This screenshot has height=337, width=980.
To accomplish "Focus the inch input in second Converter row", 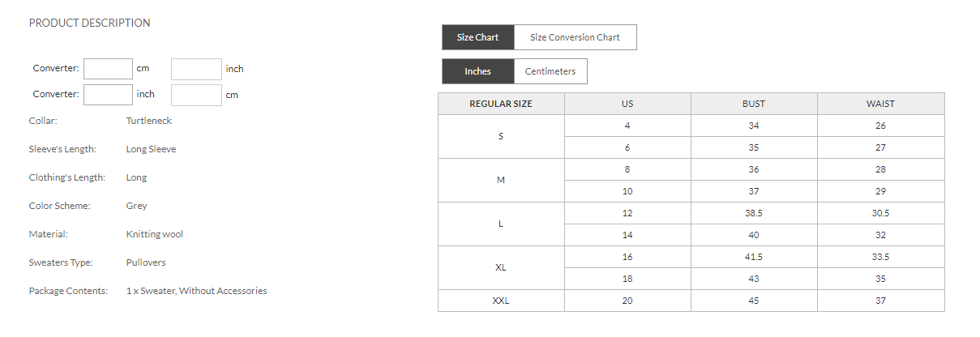I will click(x=108, y=95).
